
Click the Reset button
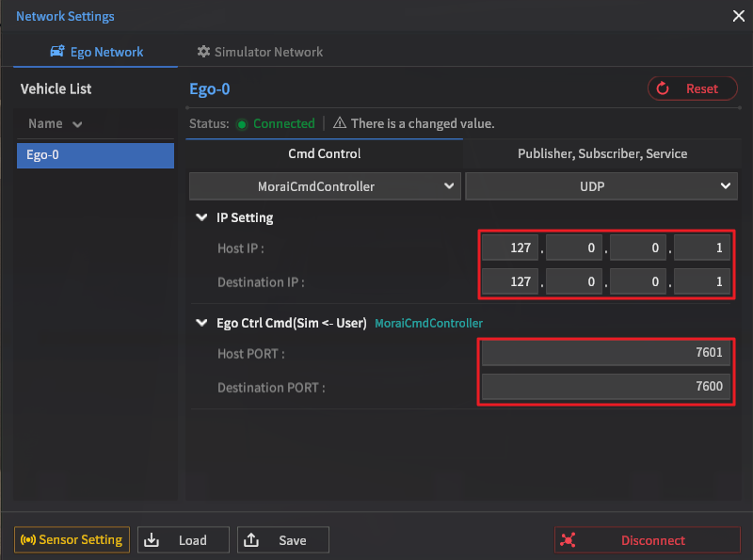693,88
